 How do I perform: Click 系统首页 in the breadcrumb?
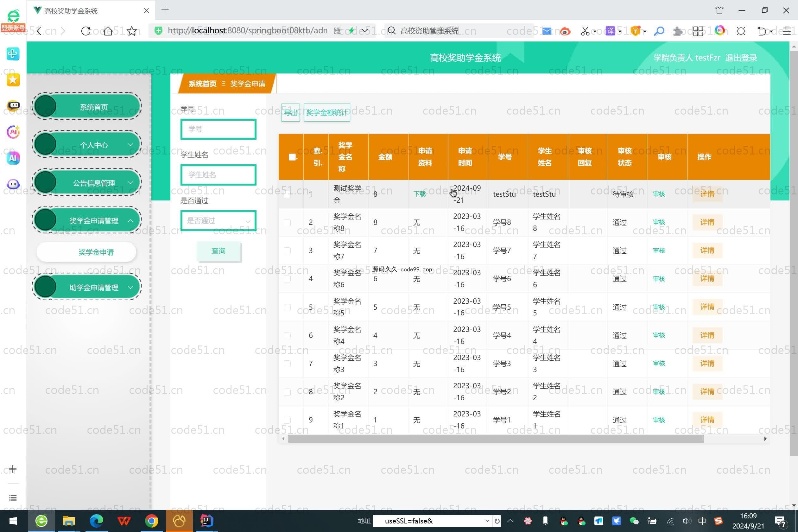tap(202, 84)
